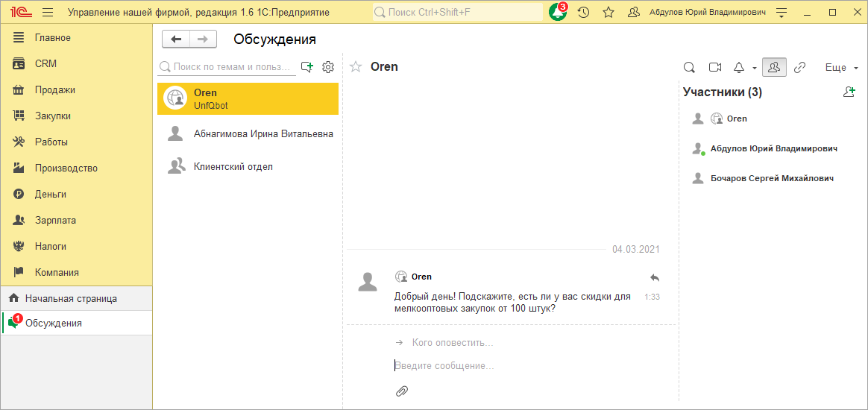Open favorites star in title bar
This screenshot has height=410, width=868.
click(x=608, y=12)
